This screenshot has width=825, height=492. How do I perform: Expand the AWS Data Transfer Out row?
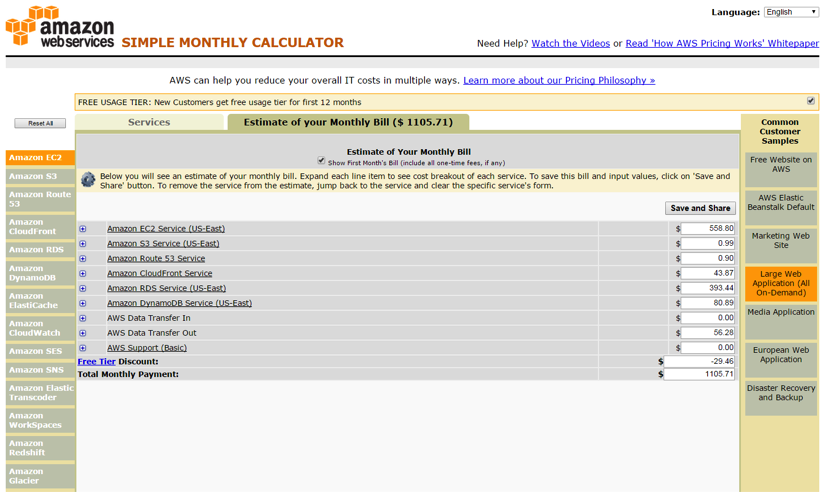tap(83, 333)
